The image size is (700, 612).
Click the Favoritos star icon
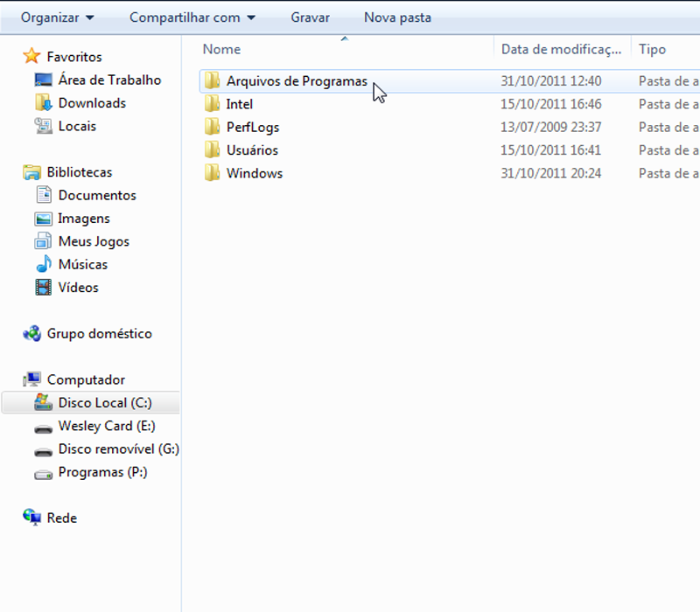point(32,57)
